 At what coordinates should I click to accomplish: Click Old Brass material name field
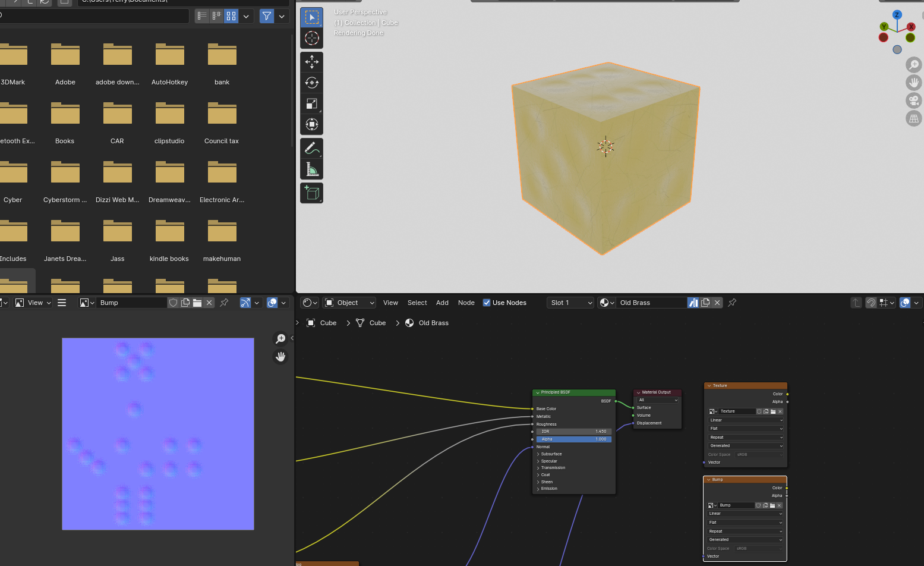pyautogui.click(x=652, y=303)
